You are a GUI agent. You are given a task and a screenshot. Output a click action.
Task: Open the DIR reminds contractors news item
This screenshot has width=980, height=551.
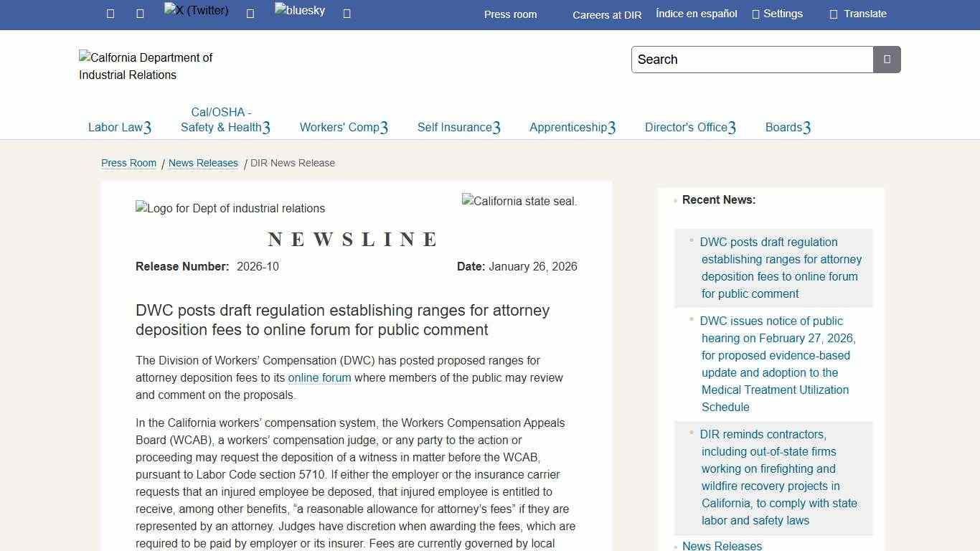(779, 477)
